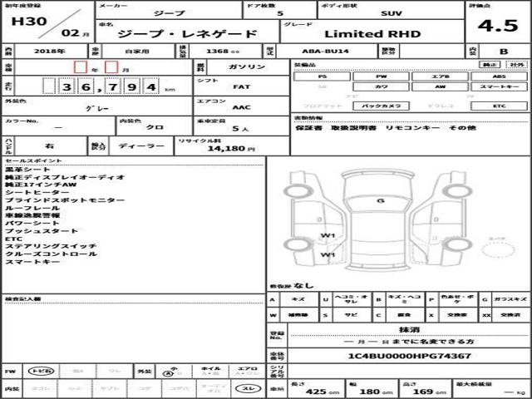Click the プッシュスタート sales point

click(42, 231)
